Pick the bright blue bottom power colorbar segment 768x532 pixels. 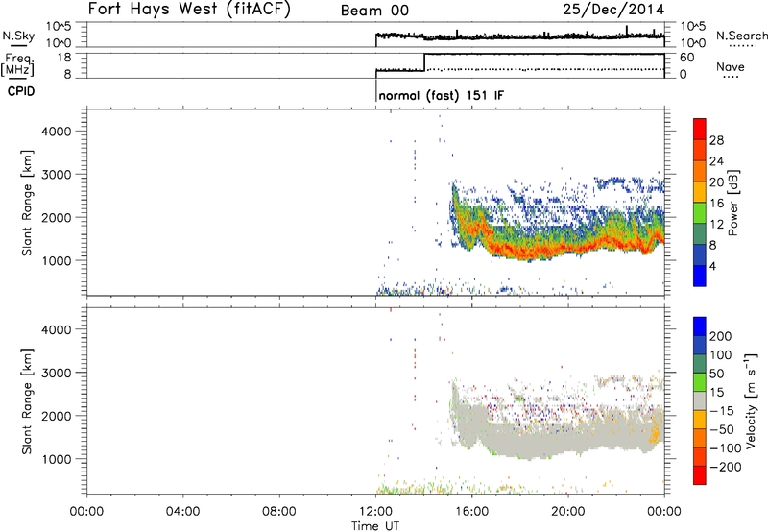tap(700, 276)
